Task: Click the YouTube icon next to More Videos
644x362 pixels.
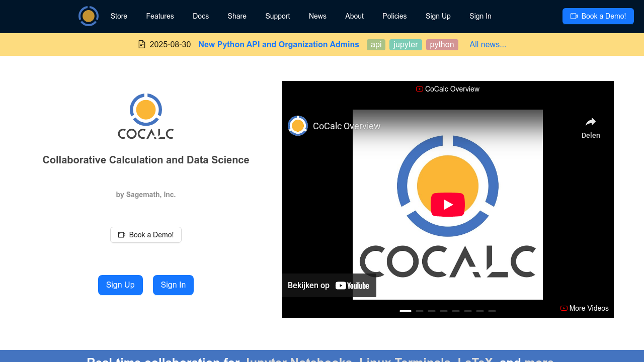Action: click(x=563, y=308)
